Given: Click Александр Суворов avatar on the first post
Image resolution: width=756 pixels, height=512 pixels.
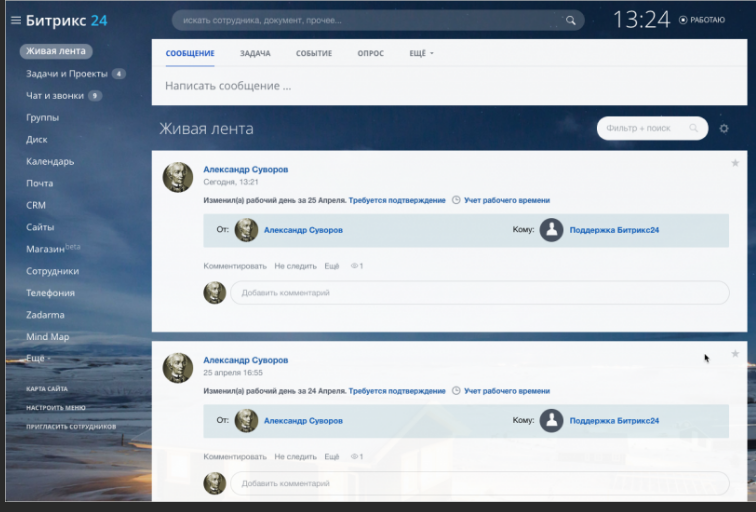Looking at the screenshot, I should [x=178, y=177].
